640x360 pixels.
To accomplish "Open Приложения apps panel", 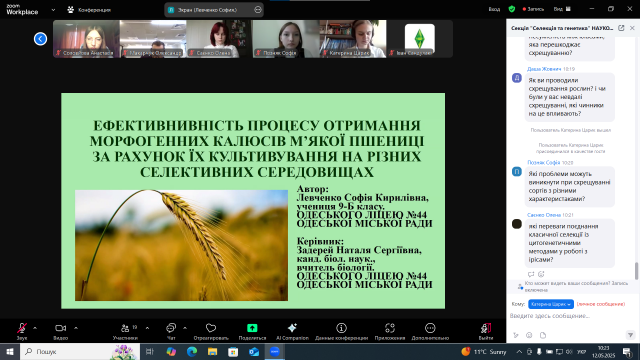I will pos(390,331).
